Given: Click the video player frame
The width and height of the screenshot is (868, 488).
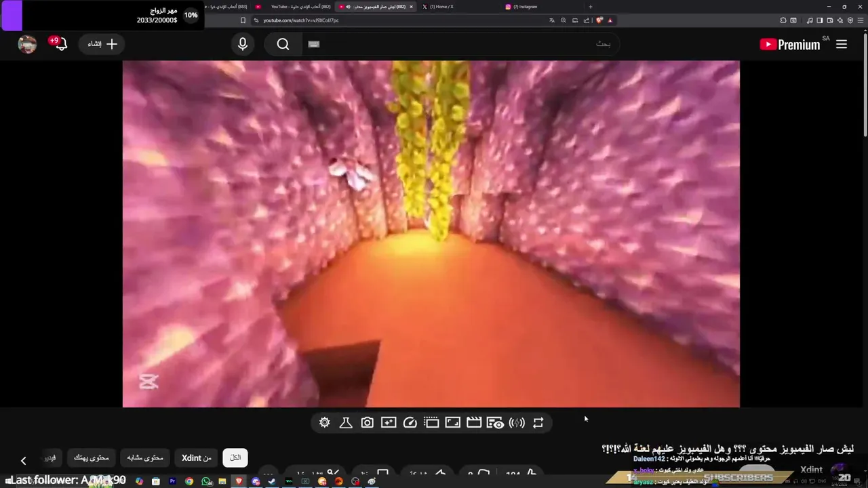Looking at the screenshot, I should click(x=431, y=234).
